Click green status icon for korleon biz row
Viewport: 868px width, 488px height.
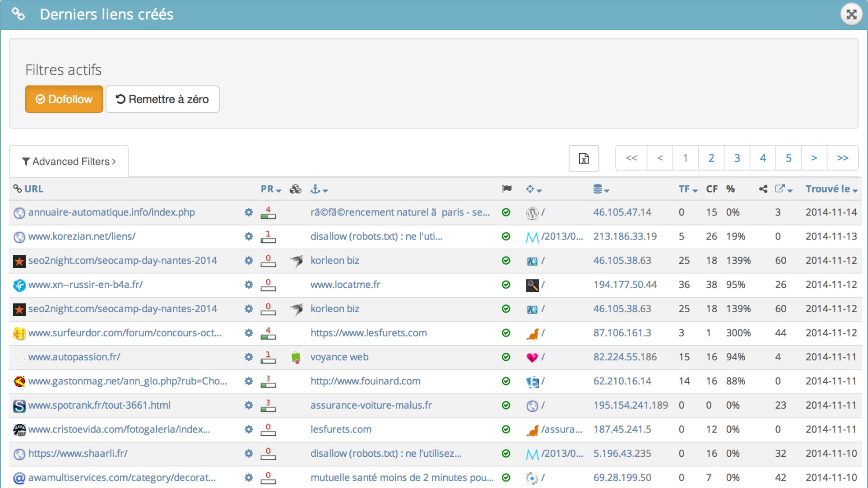506,260
